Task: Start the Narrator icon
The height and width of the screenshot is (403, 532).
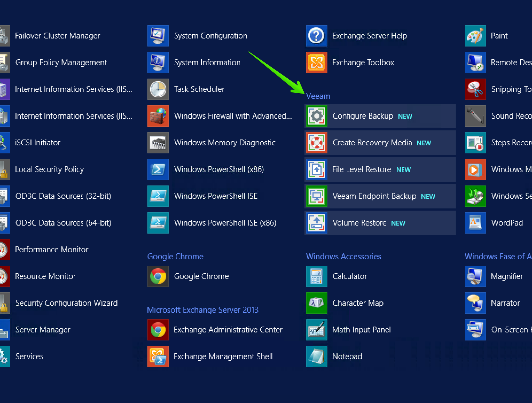Action: (475, 303)
